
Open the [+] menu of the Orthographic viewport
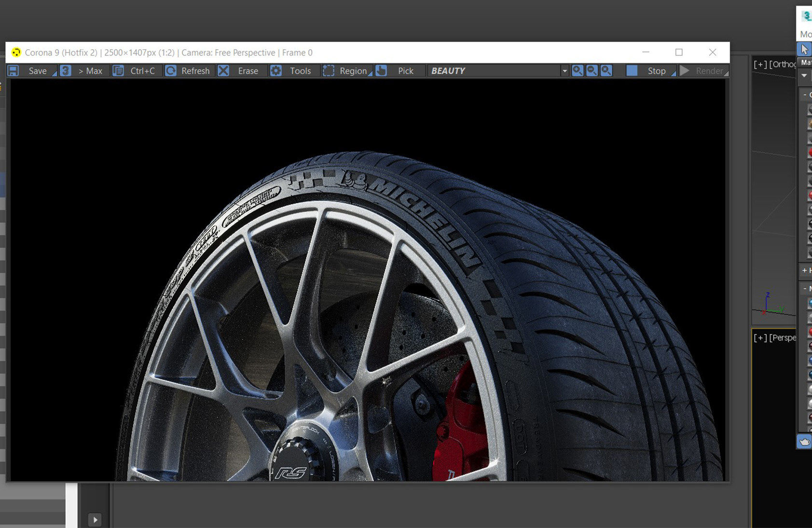point(760,64)
